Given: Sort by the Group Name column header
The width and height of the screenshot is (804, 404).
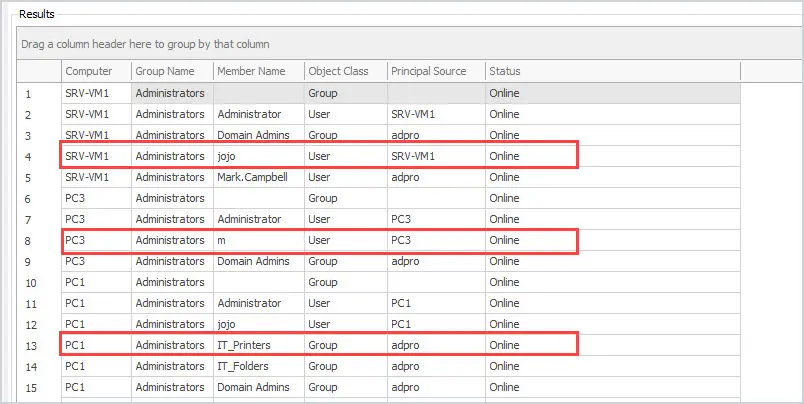Looking at the screenshot, I should [172, 71].
